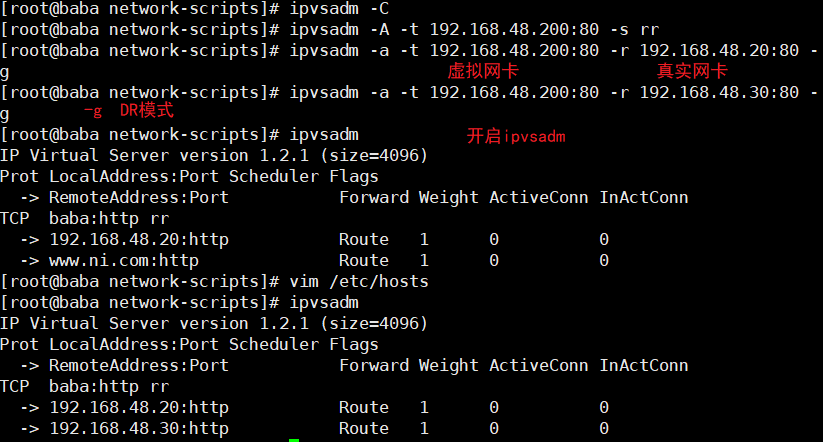Click real server address 192.168.48.30:80 in command

719,92
